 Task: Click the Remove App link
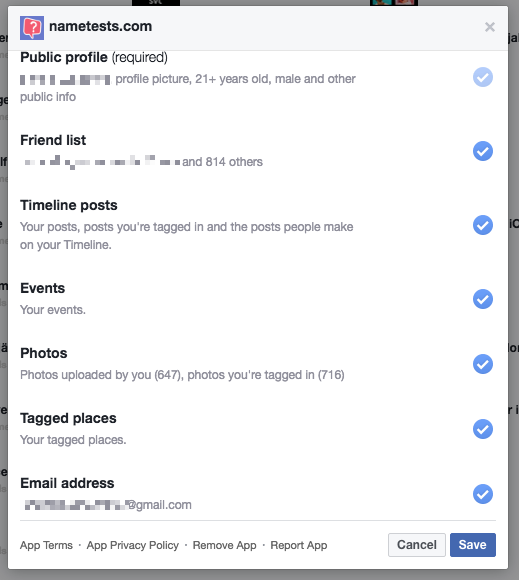[x=225, y=545]
